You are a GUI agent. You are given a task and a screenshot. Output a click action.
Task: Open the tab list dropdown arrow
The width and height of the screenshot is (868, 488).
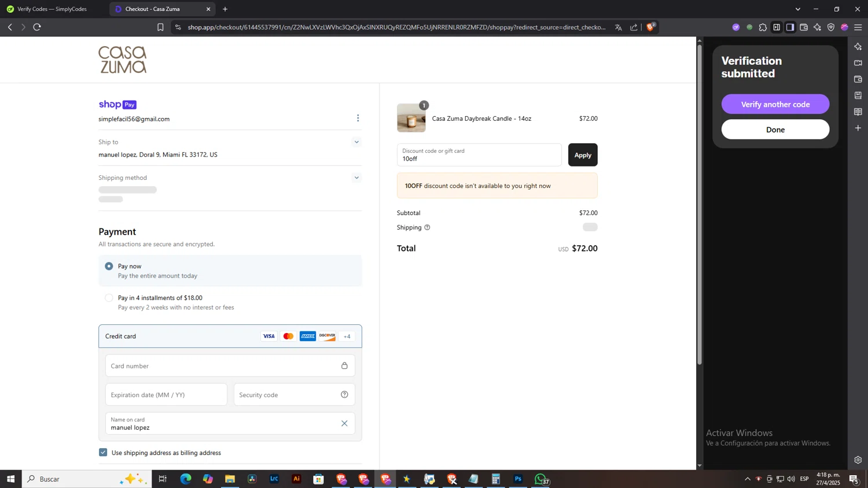pyautogui.click(x=798, y=9)
